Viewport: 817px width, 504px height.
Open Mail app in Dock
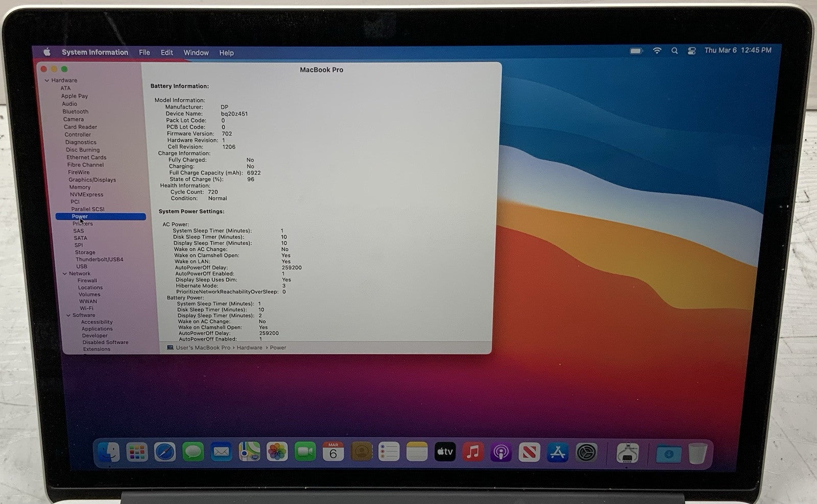click(x=221, y=452)
